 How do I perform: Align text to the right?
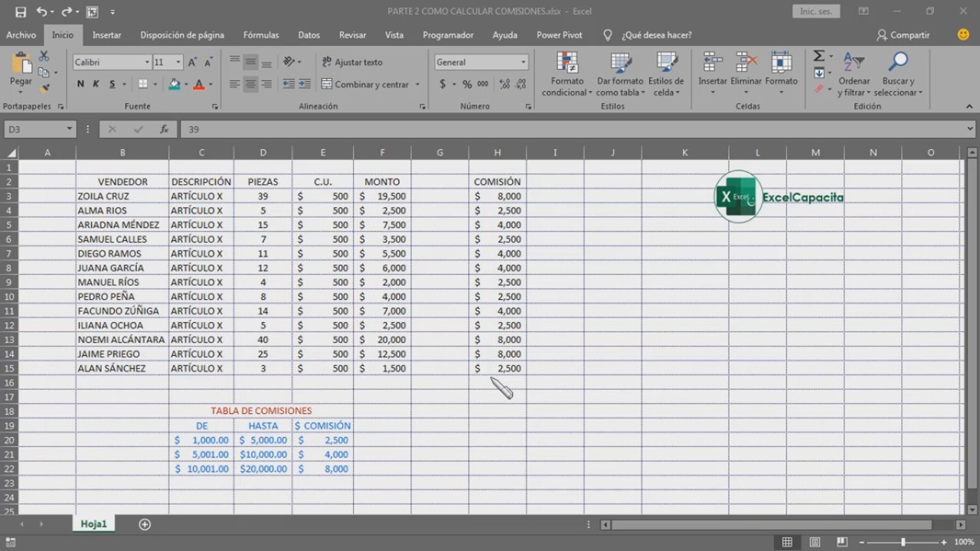point(266,84)
